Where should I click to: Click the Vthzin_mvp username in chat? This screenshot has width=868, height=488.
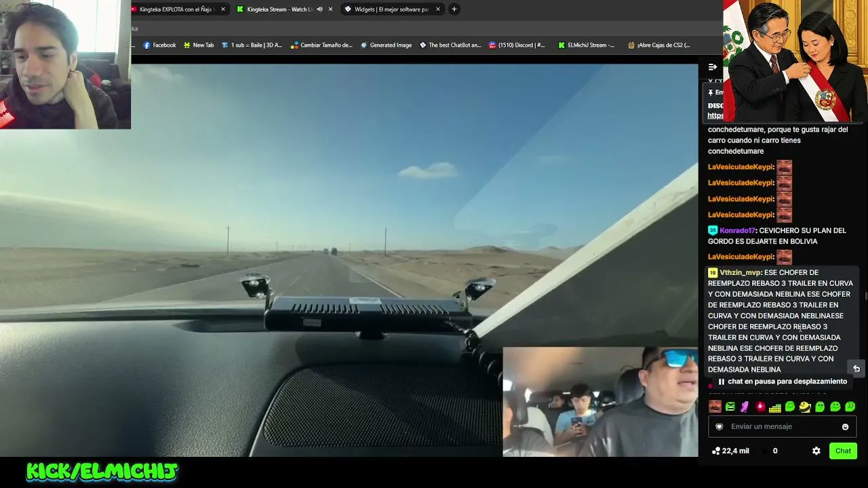coord(741,272)
